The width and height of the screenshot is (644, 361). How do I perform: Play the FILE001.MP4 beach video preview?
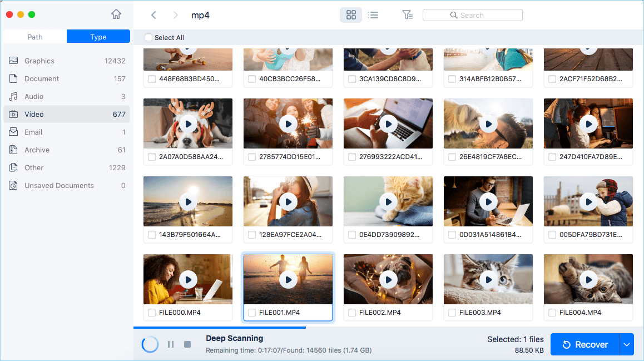tap(288, 280)
